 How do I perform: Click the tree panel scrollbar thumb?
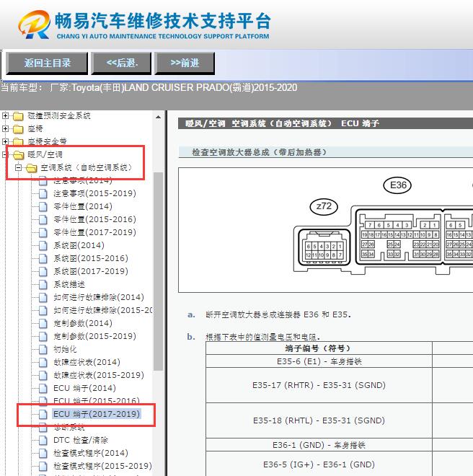coord(158,271)
